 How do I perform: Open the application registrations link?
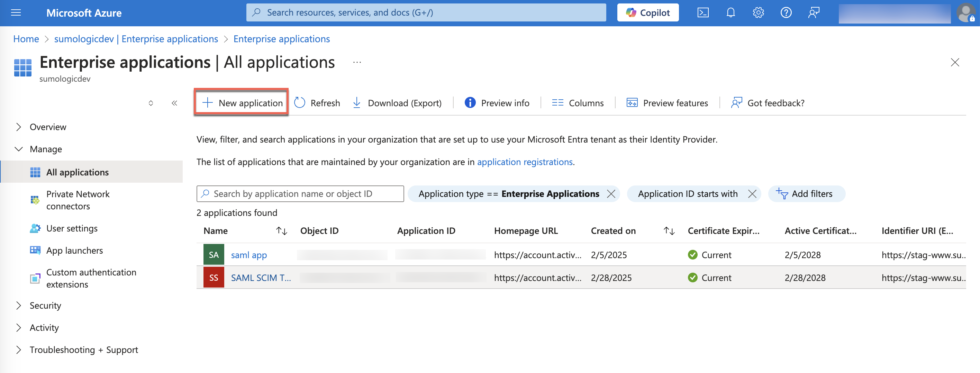[525, 162]
